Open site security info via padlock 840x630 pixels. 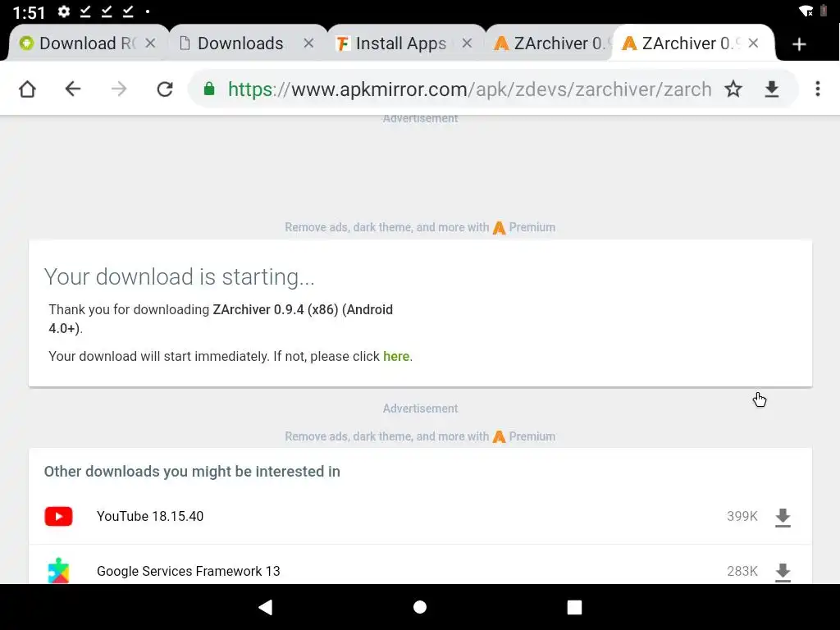tap(209, 89)
